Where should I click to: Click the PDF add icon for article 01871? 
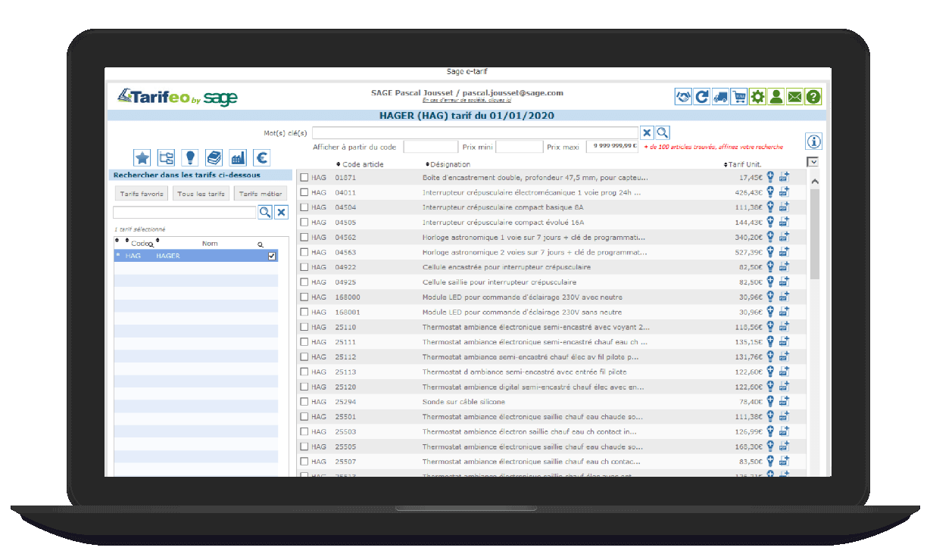[x=784, y=177]
